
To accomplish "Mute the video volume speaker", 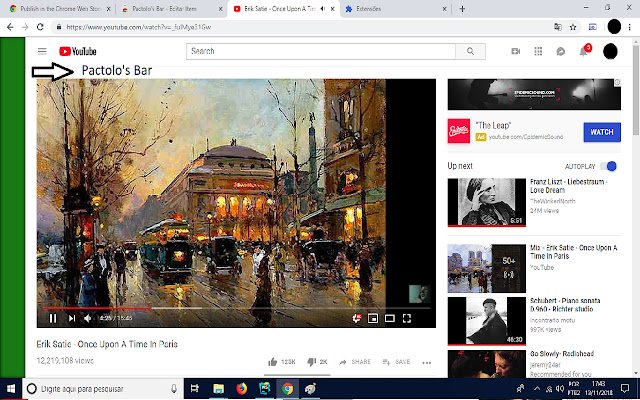I will (88, 318).
